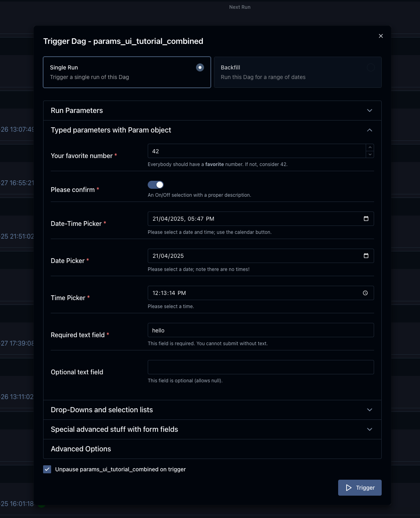Switch to the Single Run option
This screenshot has height=518, width=420.
tap(200, 67)
